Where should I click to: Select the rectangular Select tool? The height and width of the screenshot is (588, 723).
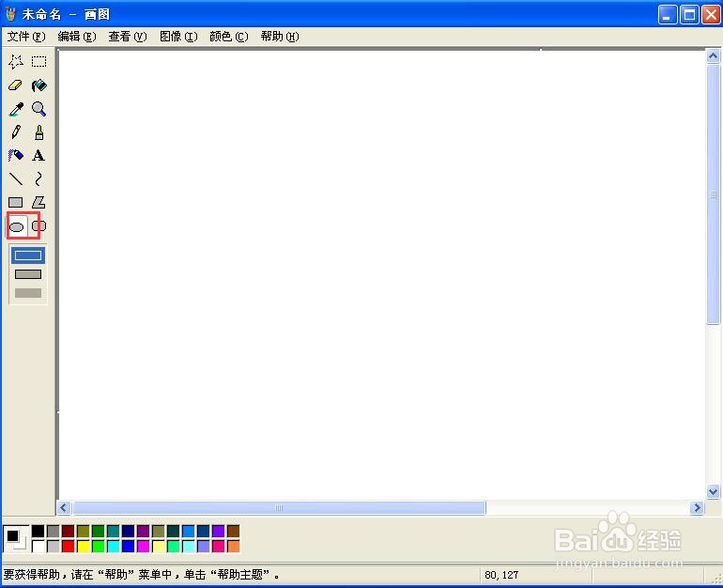39,61
